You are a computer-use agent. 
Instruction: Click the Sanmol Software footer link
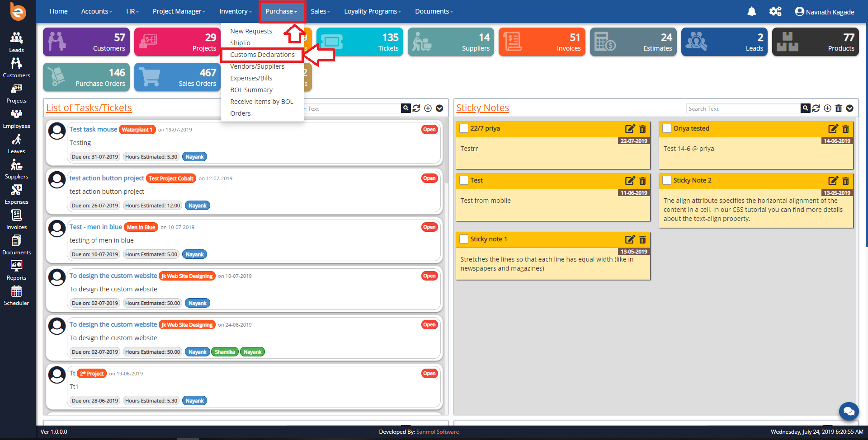point(437,432)
